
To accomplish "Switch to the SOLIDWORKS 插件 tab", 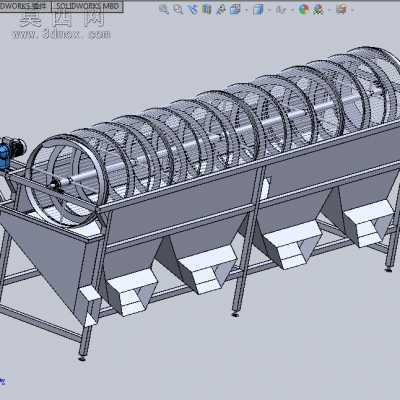I will click(x=25, y=6).
